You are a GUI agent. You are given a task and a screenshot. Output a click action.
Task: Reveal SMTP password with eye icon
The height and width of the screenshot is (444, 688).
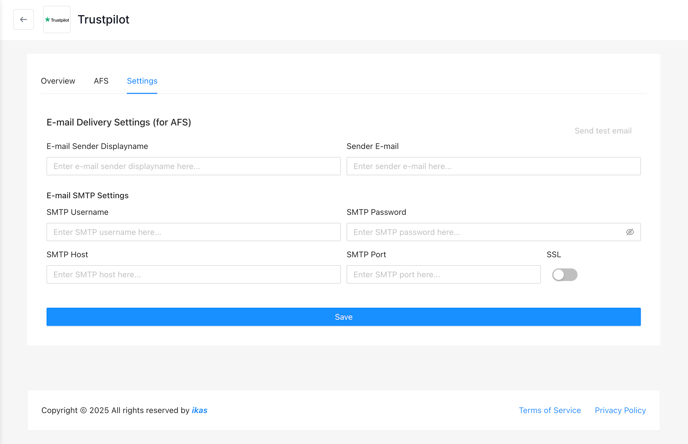630,232
